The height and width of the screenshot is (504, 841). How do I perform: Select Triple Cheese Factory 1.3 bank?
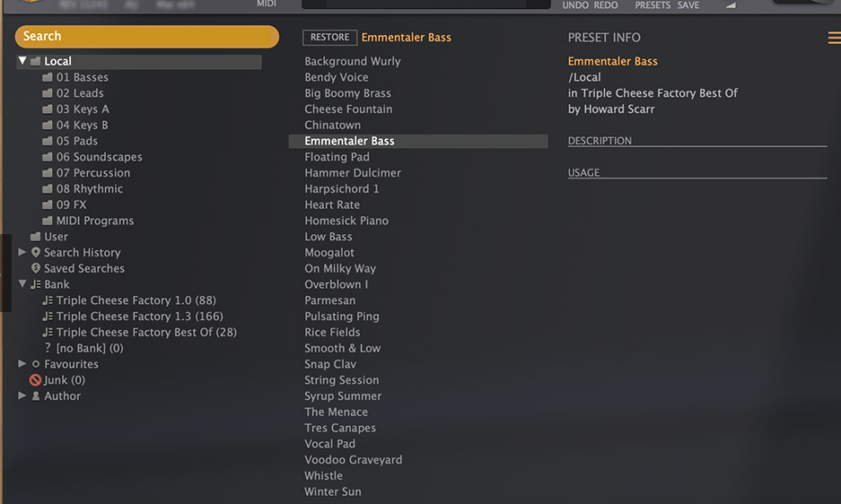[x=139, y=317]
